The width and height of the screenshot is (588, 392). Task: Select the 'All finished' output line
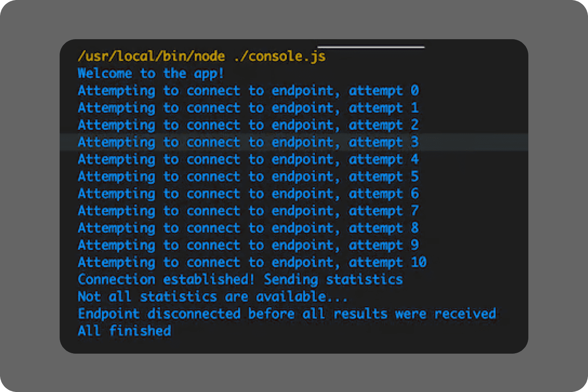coord(124,331)
